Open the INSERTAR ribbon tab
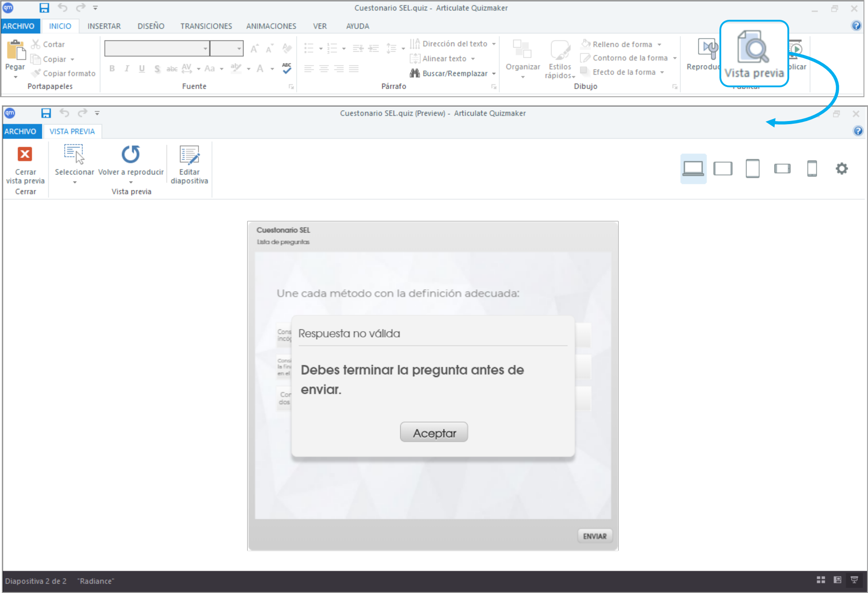868x593 pixels. (104, 26)
